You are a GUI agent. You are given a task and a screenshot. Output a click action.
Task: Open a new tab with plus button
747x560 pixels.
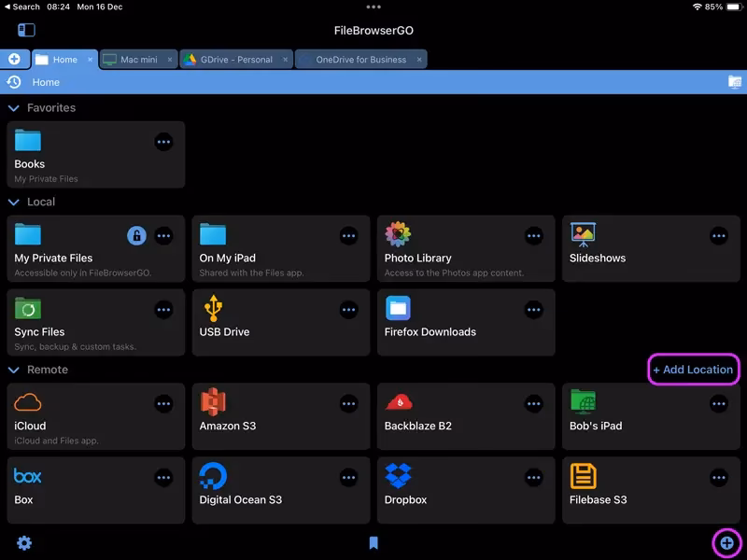[x=14, y=59]
